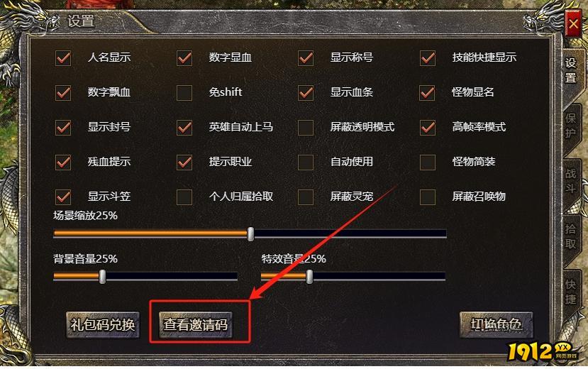Switch to the 战斗 side tab
This screenshot has width=588, height=369.
(x=571, y=180)
